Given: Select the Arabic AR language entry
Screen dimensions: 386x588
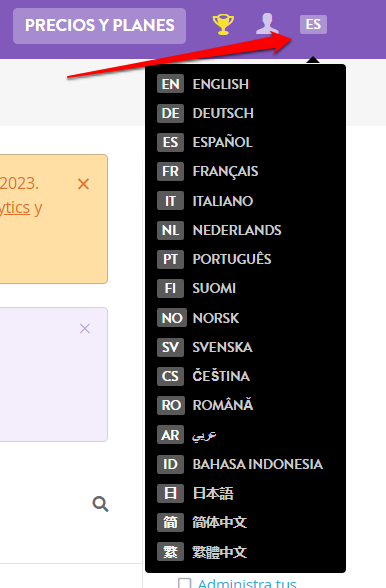Looking at the screenshot, I should point(245,435).
